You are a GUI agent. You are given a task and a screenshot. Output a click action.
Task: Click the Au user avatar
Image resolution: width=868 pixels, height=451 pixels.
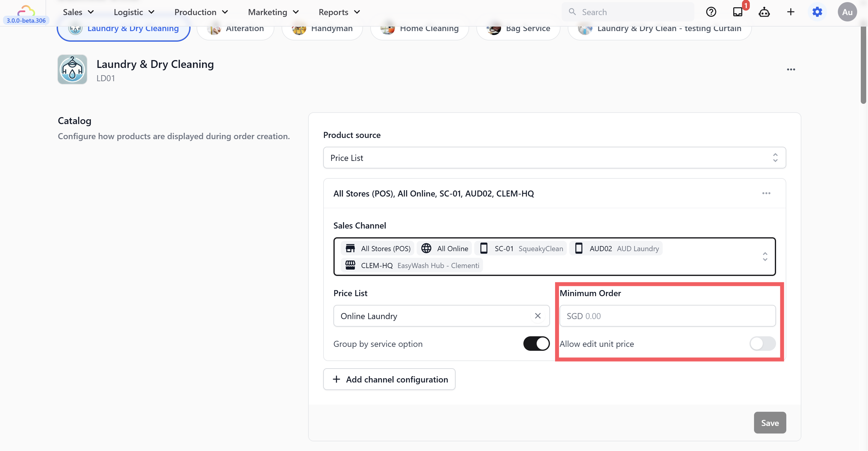(x=847, y=12)
